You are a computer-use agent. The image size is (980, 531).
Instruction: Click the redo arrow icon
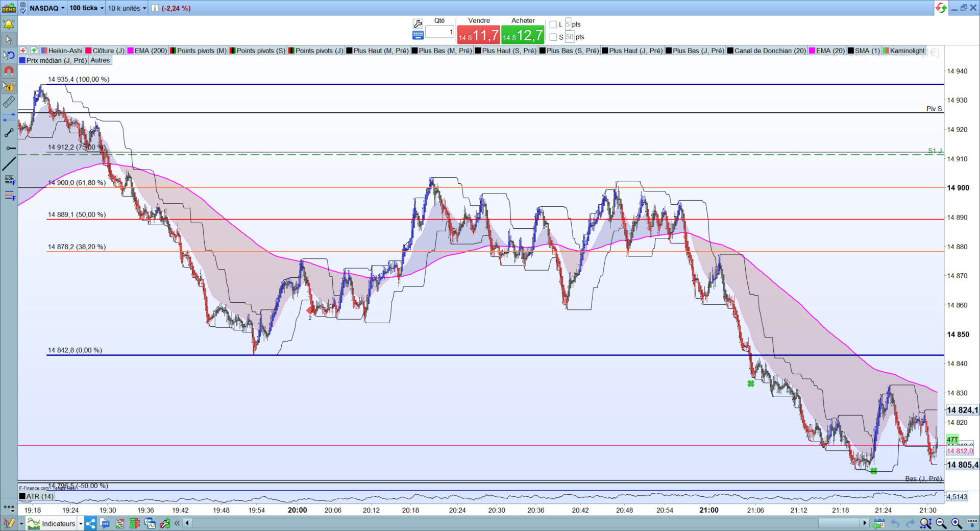click(910, 523)
